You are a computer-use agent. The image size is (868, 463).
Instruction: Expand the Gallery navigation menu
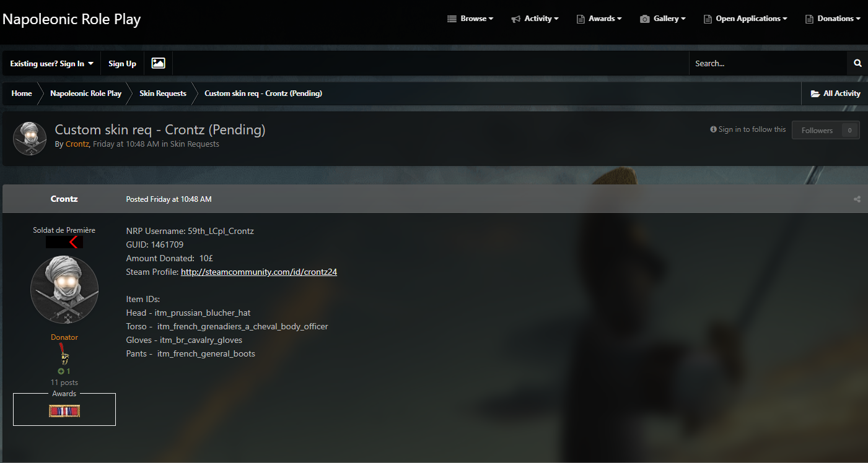click(663, 19)
